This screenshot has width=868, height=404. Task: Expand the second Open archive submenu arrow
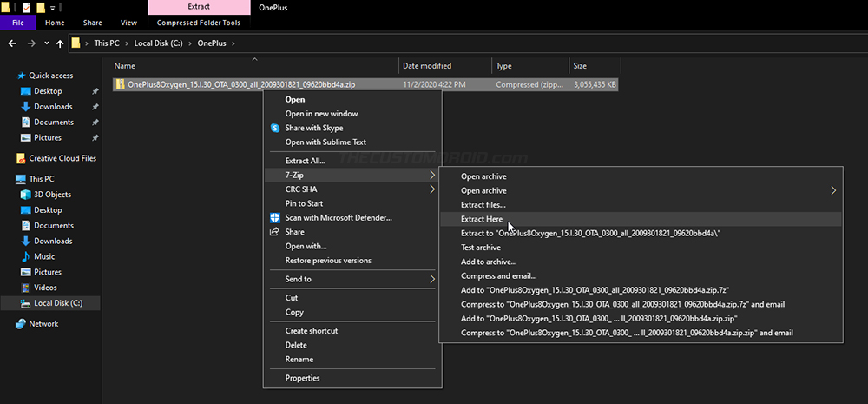coord(833,190)
